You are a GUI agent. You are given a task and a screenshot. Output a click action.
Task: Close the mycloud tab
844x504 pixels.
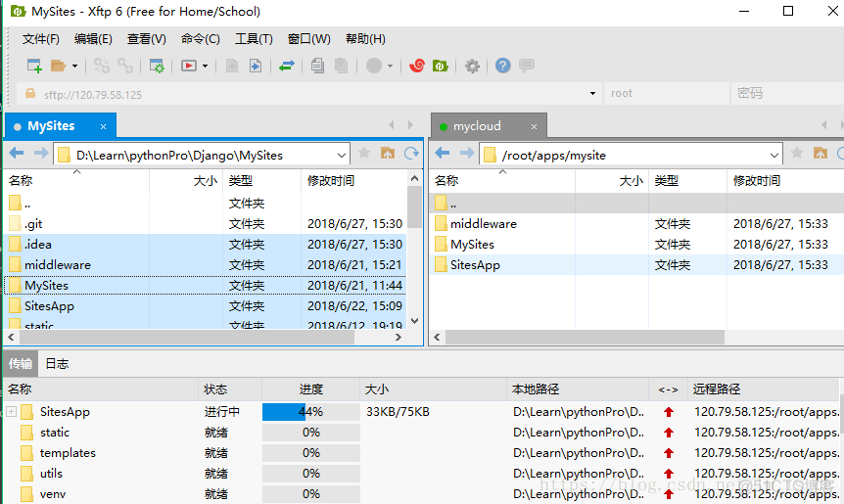(534, 126)
